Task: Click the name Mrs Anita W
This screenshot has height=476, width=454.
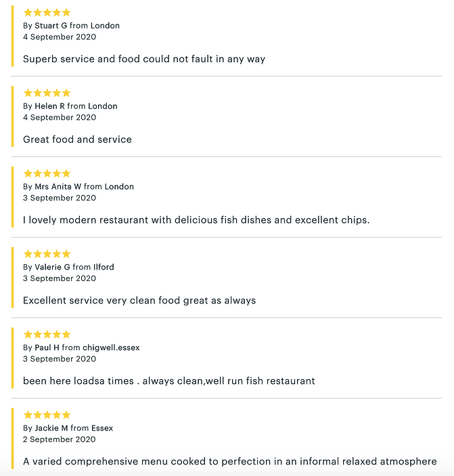Action: point(58,186)
